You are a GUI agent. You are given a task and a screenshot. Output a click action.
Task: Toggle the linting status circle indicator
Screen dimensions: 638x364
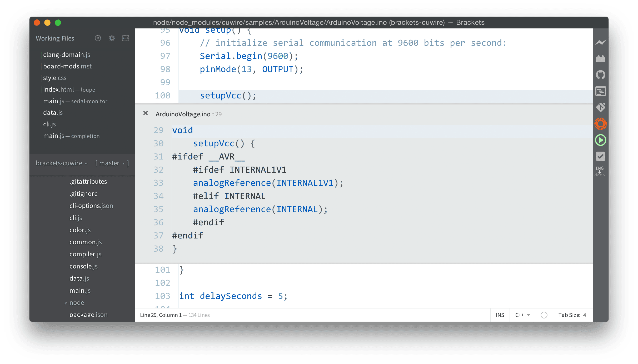point(544,315)
